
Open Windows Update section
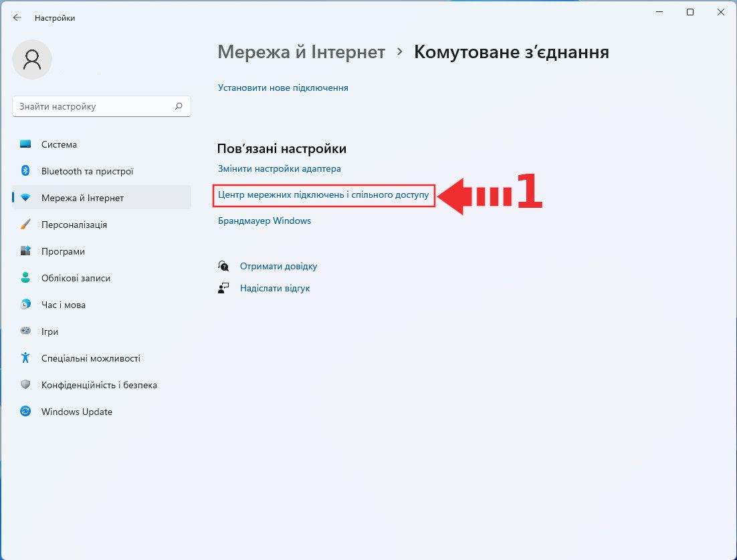coord(102,412)
